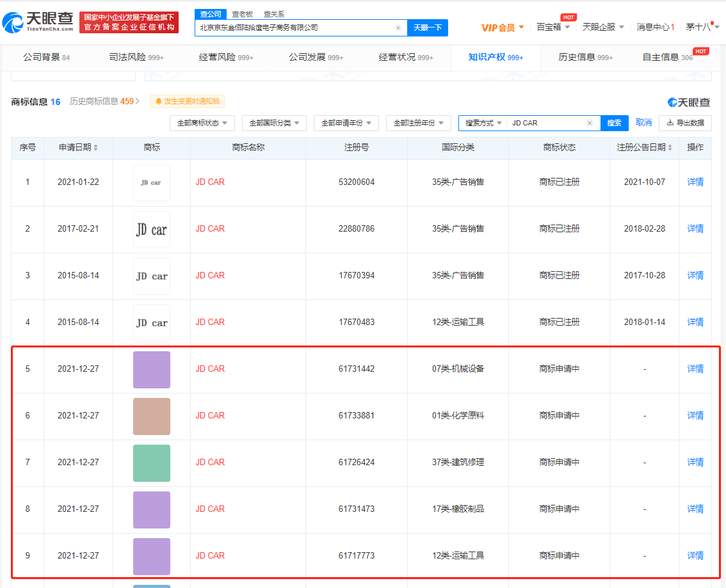Select the 查关系 search mode tab

click(274, 14)
